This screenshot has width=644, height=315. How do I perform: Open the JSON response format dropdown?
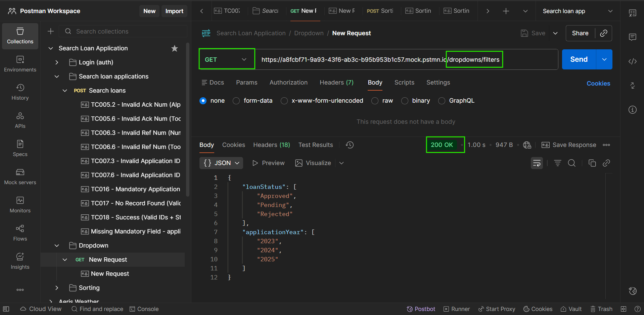(221, 163)
